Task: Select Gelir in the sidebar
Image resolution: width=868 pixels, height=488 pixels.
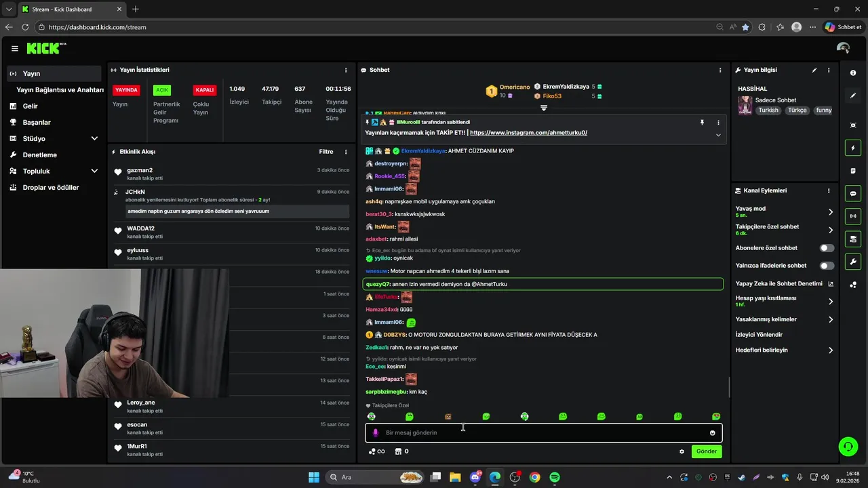Action: point(54,106)
